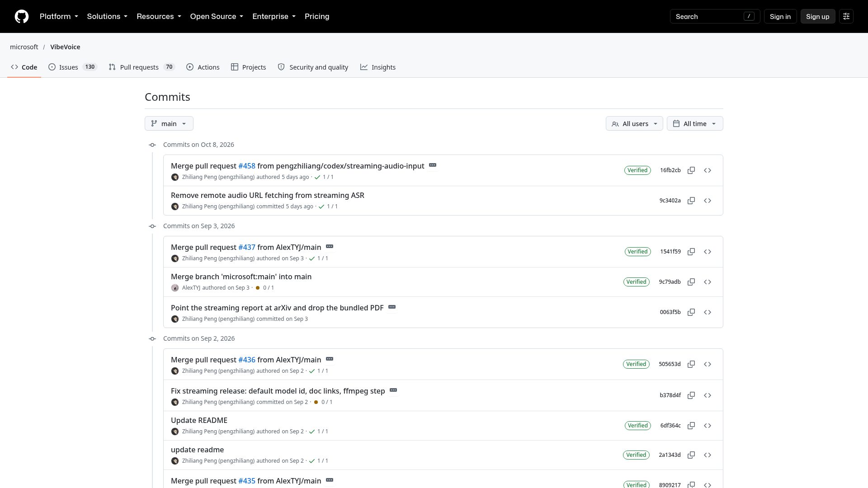
Task: Browse repository at commit 6df364c
Action: 708,426
